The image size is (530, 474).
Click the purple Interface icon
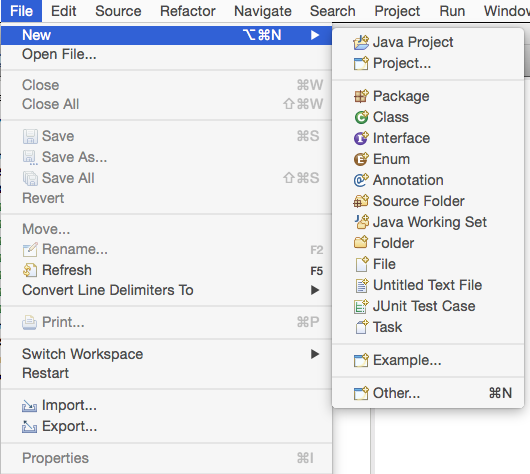[x=361, y=138]
